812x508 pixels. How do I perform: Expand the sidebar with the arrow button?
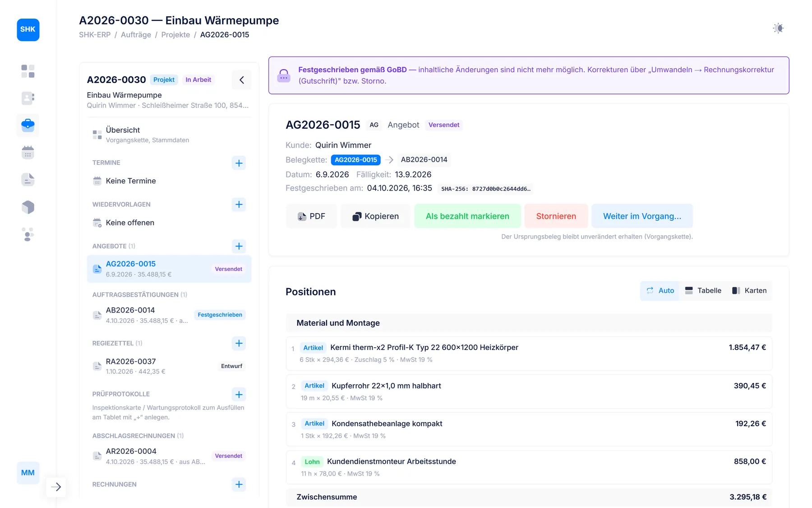56,487
